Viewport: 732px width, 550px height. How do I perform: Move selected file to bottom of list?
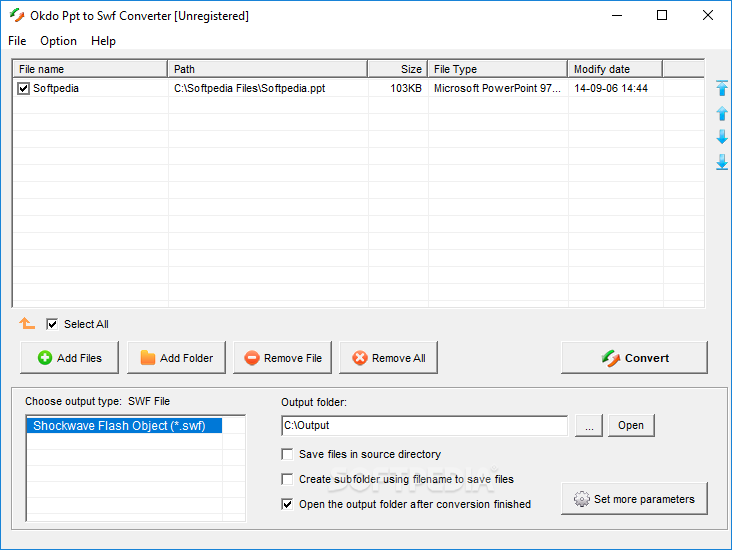click(x=722, y=162)
